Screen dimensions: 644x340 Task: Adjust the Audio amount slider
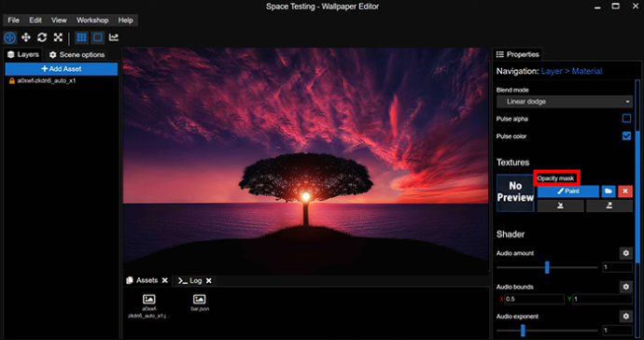547,267
